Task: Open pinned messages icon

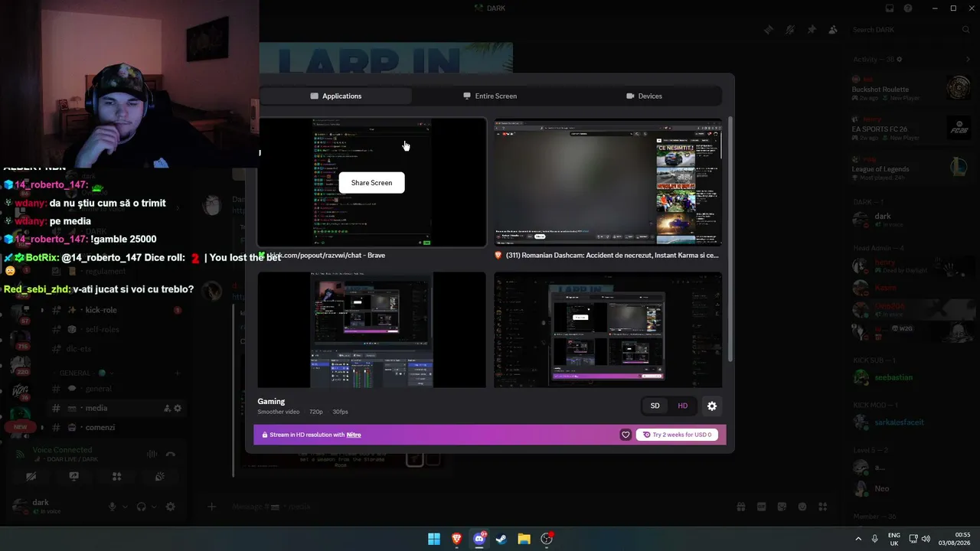Action: tap(812, 30)
